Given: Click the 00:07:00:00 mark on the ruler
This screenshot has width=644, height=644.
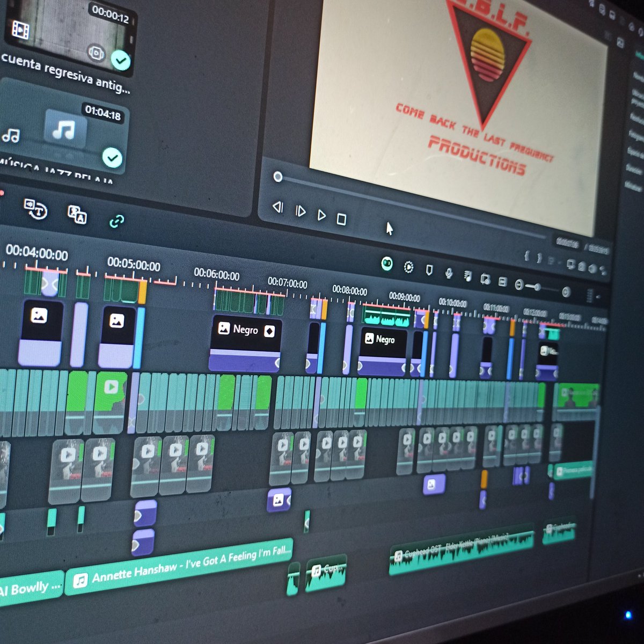Looking at the screenshot, I should pos(287,283).
